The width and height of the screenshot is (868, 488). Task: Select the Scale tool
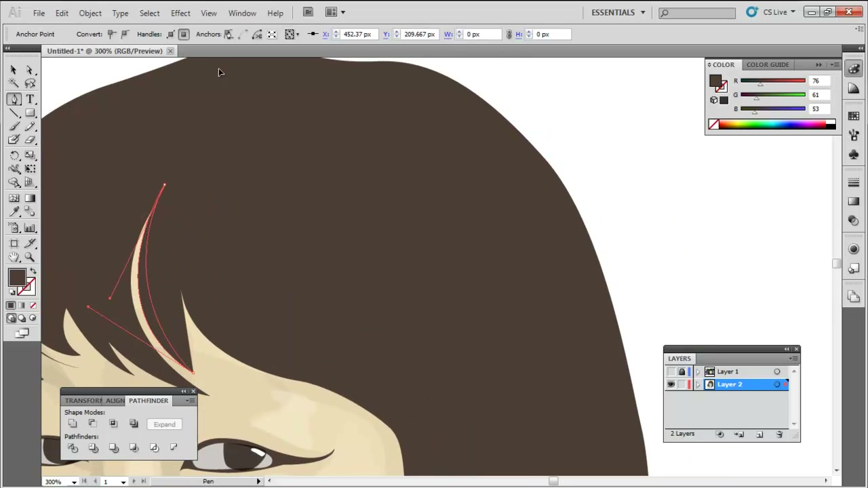pyautogui.click(x=30, y=155)
